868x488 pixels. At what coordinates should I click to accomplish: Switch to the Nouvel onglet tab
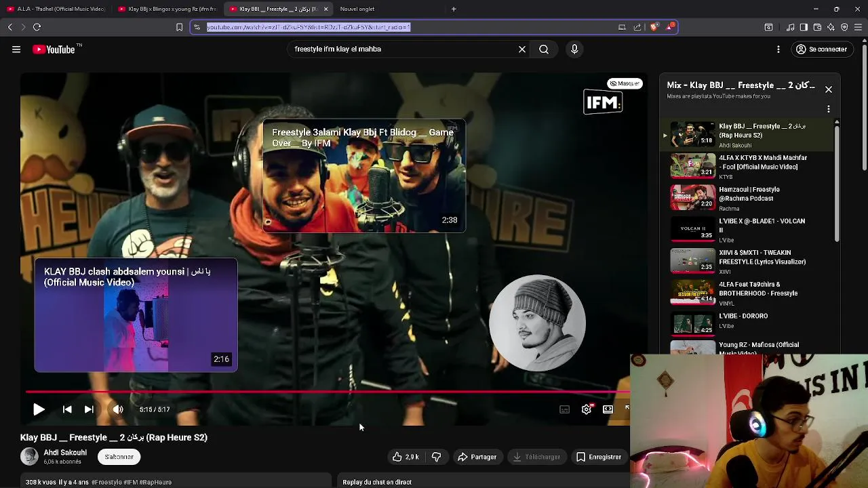tap(357, 9)
